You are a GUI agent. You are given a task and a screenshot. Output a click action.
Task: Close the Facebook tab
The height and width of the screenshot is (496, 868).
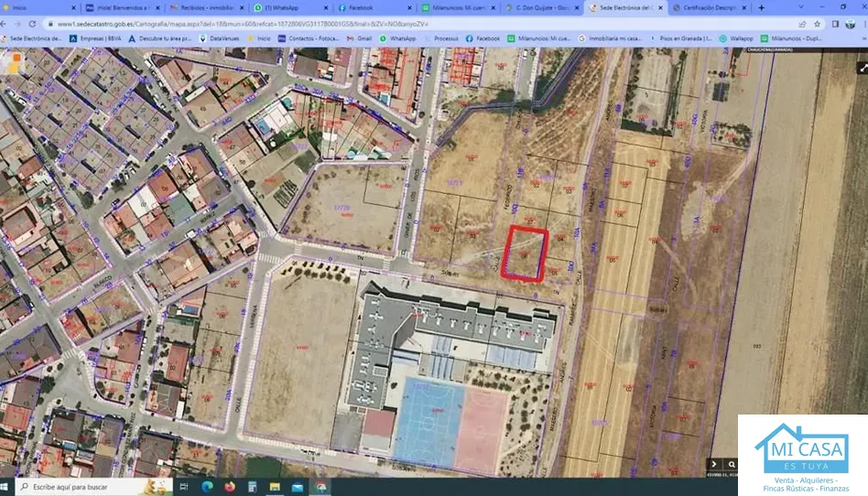409,7
